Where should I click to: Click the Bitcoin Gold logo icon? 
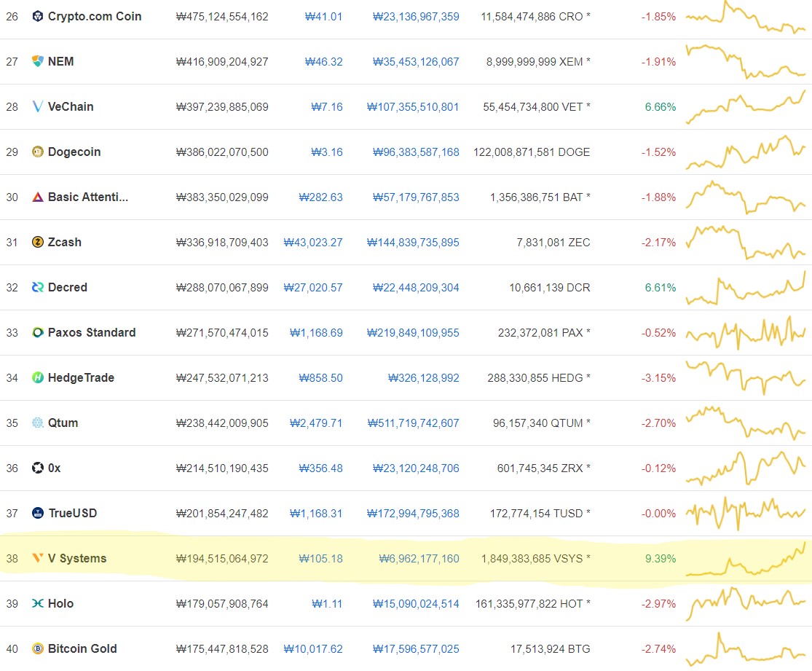[x=38, y=648]
